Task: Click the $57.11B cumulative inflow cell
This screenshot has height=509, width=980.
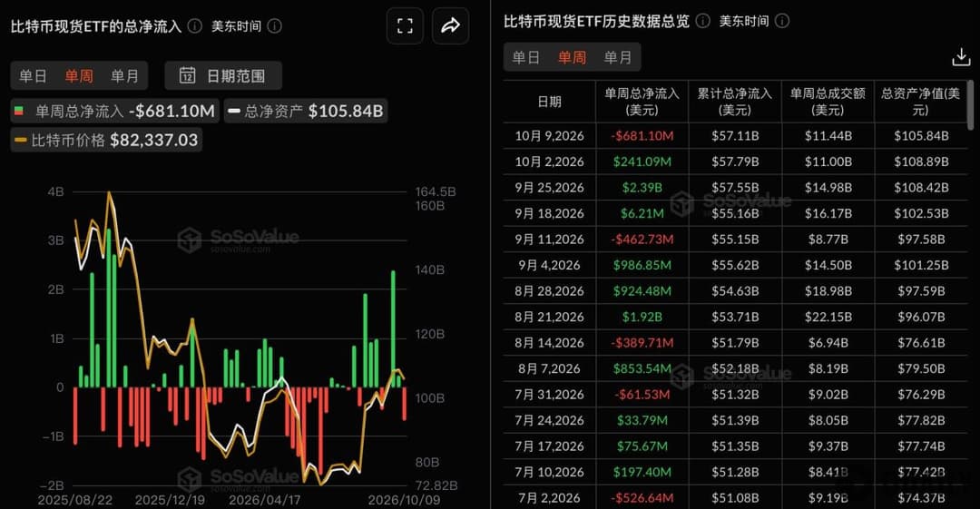Action: point(735,136)
